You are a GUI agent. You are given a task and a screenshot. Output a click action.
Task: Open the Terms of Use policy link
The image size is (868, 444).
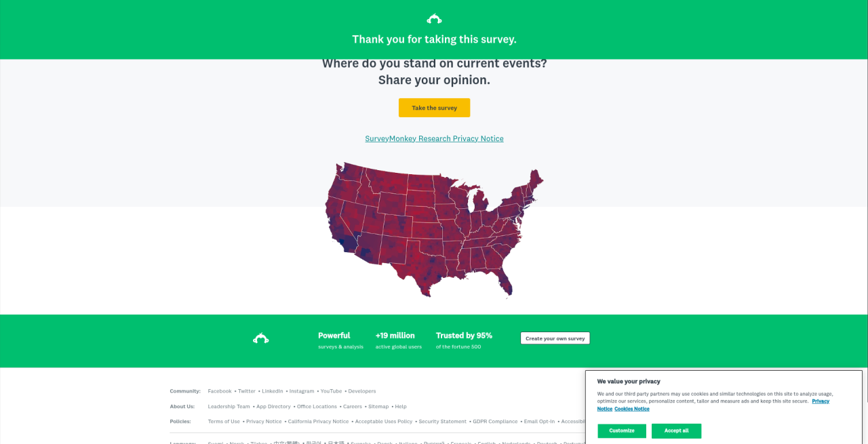224,422
